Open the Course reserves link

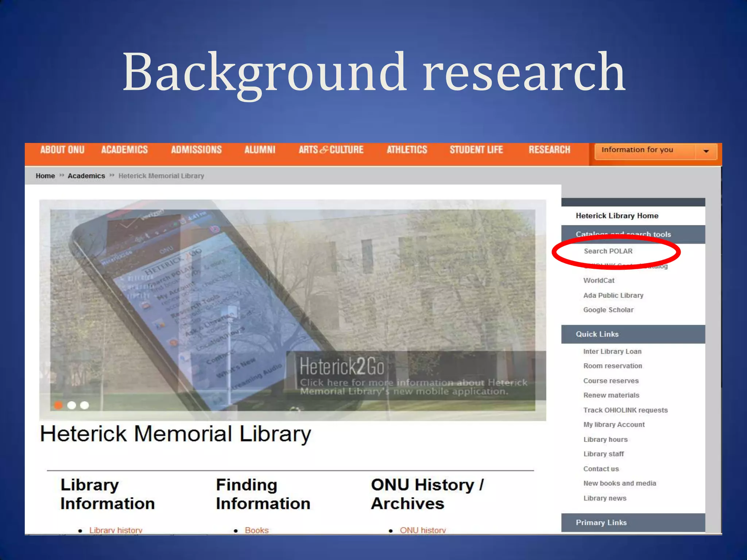coord(611,381)
